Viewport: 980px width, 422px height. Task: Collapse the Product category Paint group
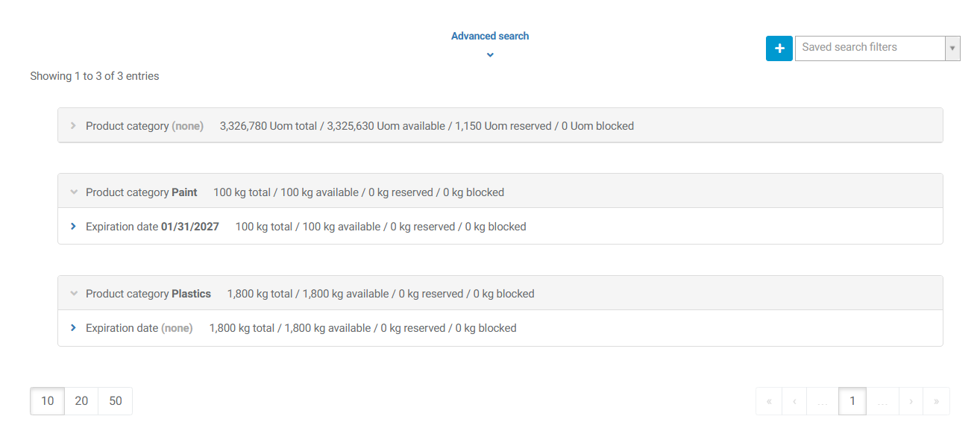pos(73,192)
